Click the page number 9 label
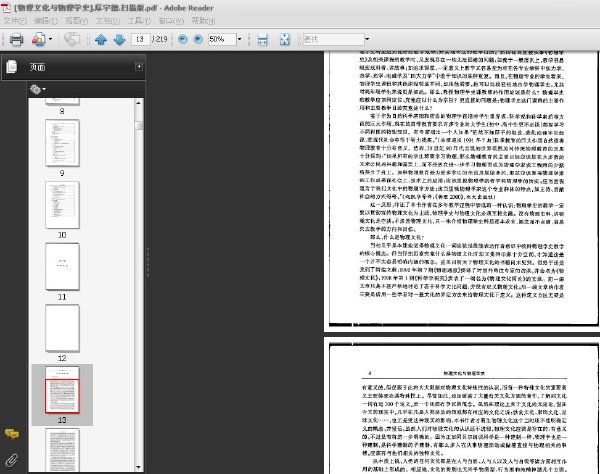The image size is (600, 474). point(62,173)
